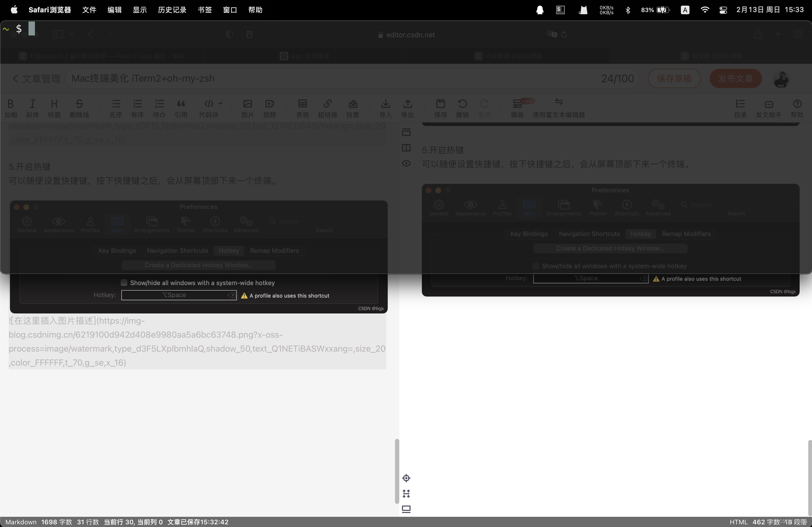
Task: Open the 书签 menu in menu bar
Action: coord(205,10)
